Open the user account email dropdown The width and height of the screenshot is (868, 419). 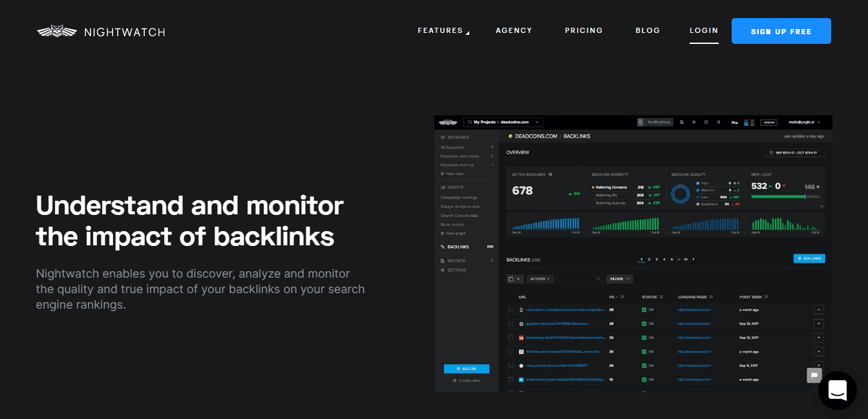804,122
